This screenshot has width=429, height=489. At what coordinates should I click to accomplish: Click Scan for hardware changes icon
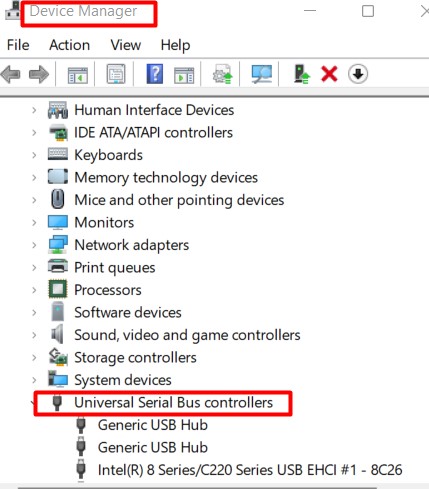[262, 74]
